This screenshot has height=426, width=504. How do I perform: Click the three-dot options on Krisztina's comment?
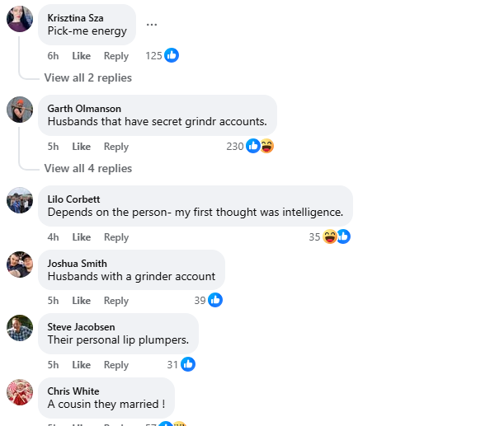pyautogui.click(x=152, y=25)
